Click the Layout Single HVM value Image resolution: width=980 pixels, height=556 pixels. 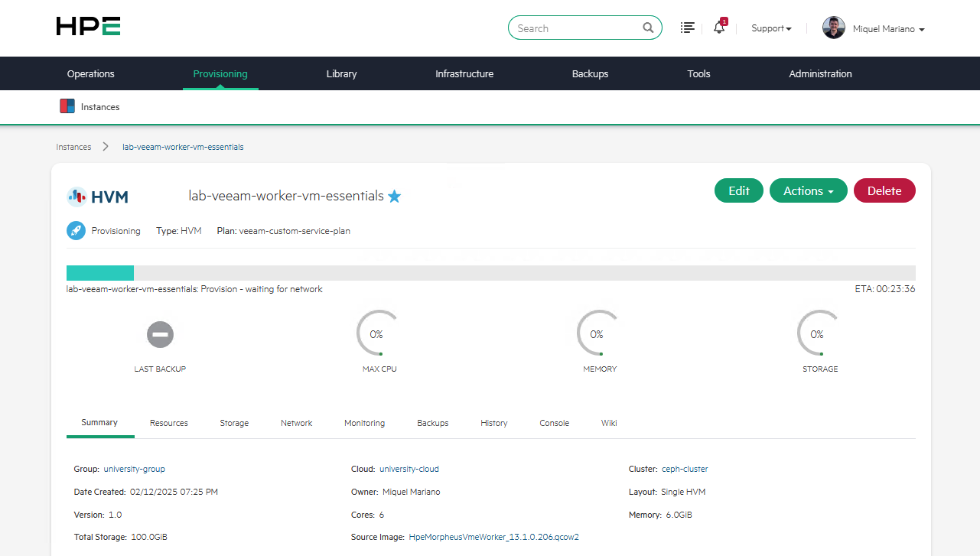click(x=683, y=492)
